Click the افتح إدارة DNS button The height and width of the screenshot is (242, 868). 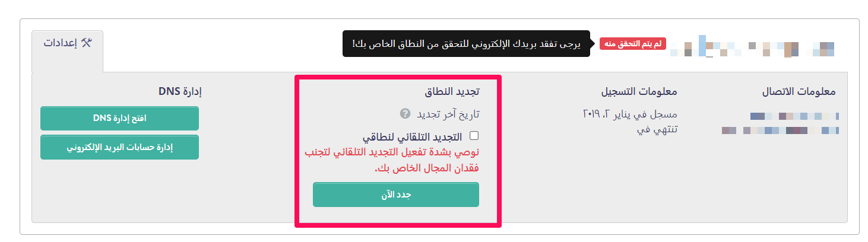pos(119,118)
